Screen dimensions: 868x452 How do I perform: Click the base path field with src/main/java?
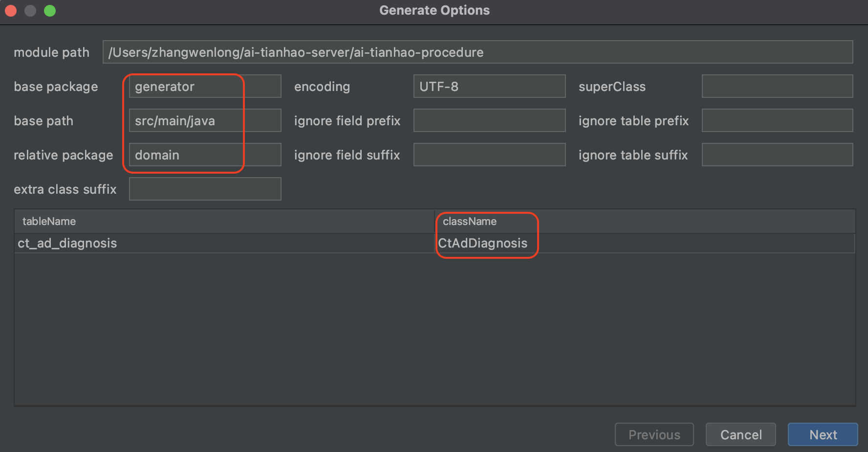coord(205,121)
